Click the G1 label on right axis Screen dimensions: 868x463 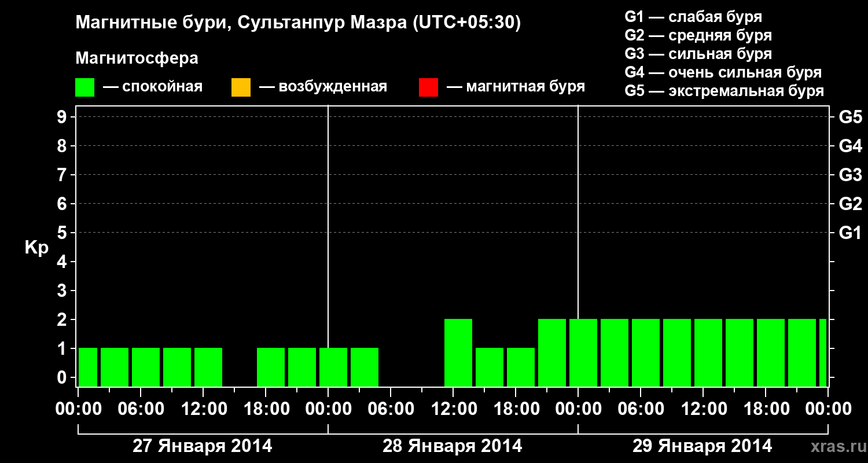pyautogui.click(x=851, y=233)
